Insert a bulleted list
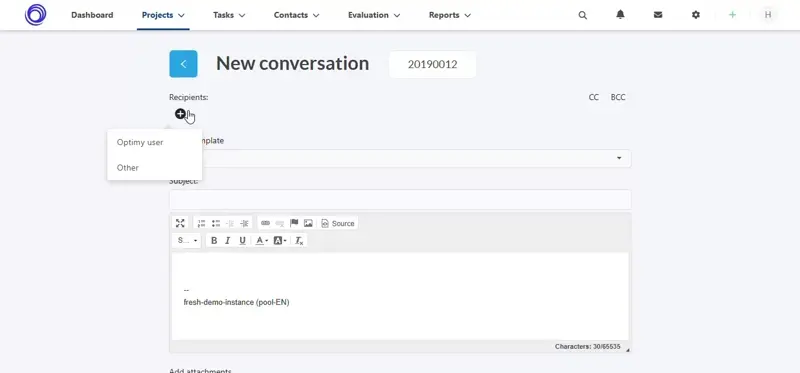Image resolution: width=800 pixels, height=373 pixels. [x=216, y=223]
